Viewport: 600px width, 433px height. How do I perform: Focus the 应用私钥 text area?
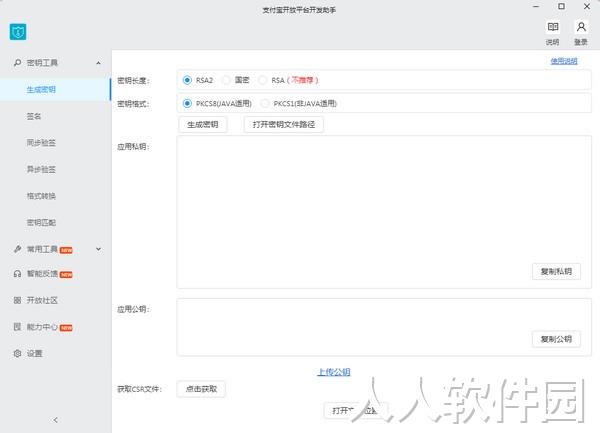pyautogui.click(x=384, y=212)
